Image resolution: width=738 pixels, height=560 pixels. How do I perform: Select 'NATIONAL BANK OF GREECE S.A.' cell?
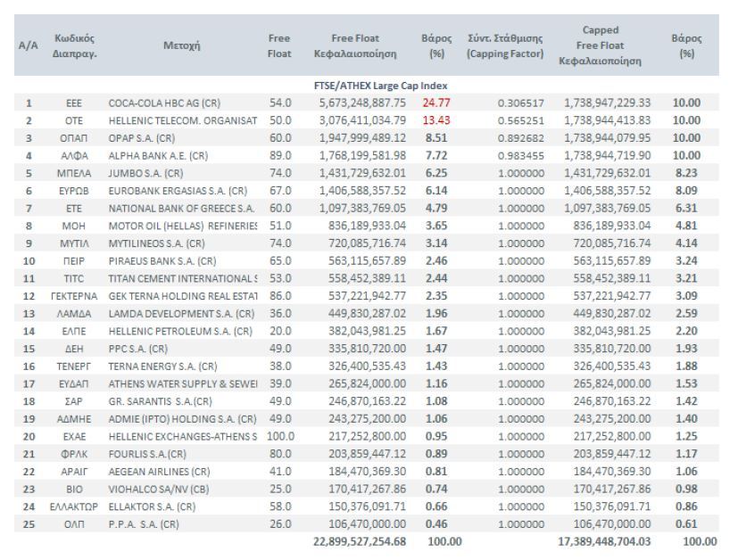[x=182, y=209]
